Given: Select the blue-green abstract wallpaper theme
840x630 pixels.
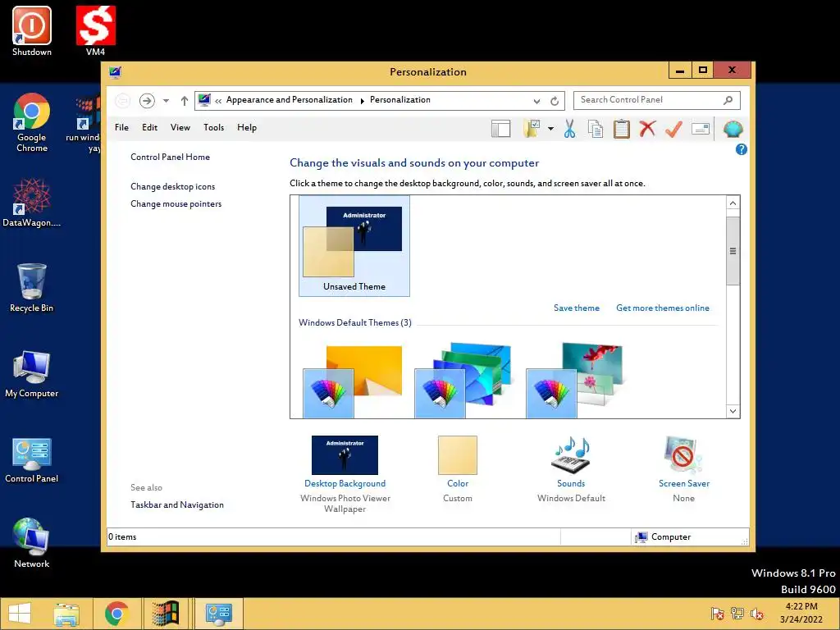Looking at the screenshot, I should (x=463, y=381).
